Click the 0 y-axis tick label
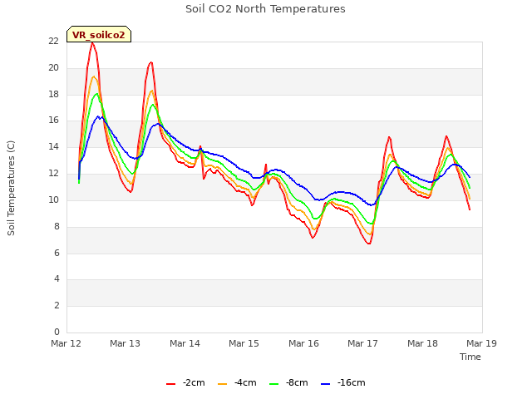This screenshot has width=532, height=399. [57, 332]
